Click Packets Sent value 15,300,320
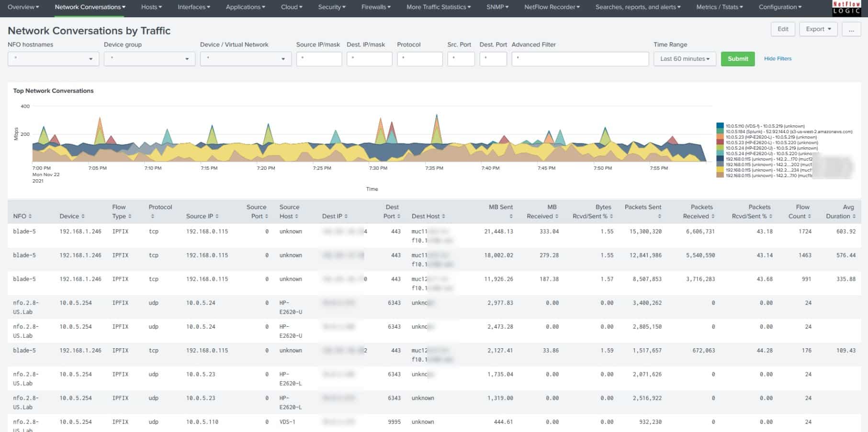Viewport: 868px width, 432px height. tap(645, 232)
